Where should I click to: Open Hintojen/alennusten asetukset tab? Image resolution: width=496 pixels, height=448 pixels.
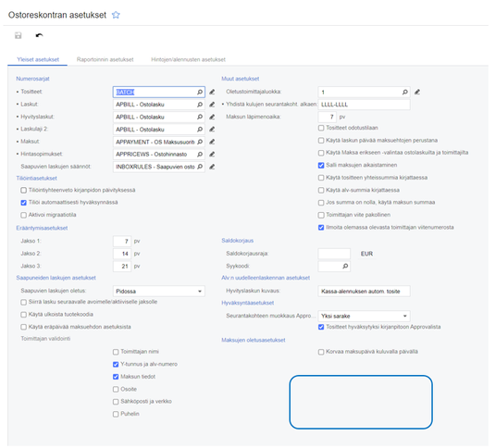pos(188,59)
